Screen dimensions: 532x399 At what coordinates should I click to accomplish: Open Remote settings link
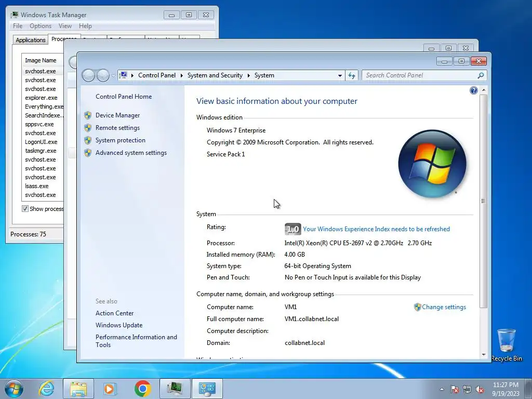[x=117, y=128]
